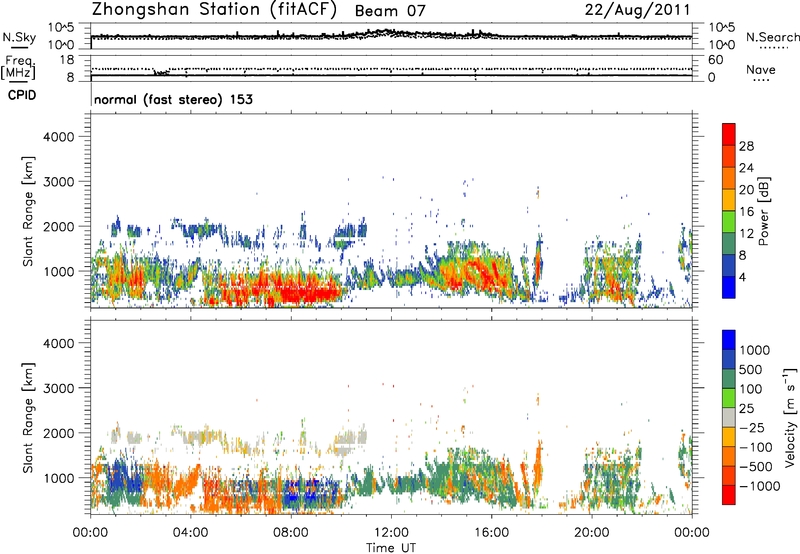Click the 'Slant Range [km]' label of power plot
Image resolution: width=800 pixels, height=554 pixels.
point(28,212)
